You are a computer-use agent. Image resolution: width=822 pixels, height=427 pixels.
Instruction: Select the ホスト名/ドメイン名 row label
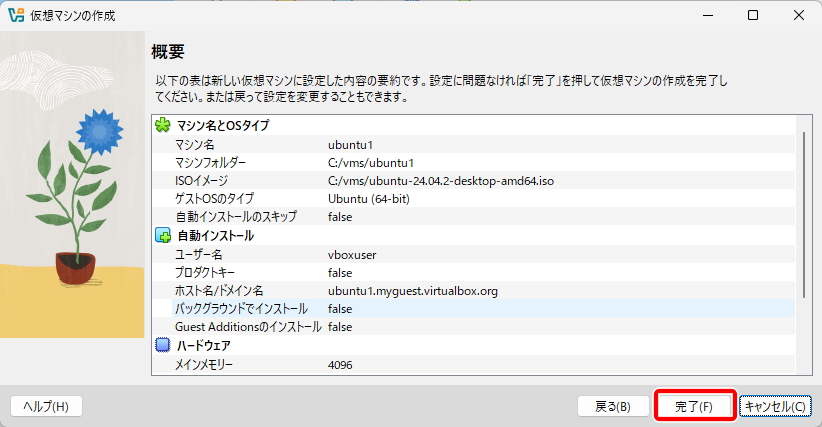click(x=219, y=291)
